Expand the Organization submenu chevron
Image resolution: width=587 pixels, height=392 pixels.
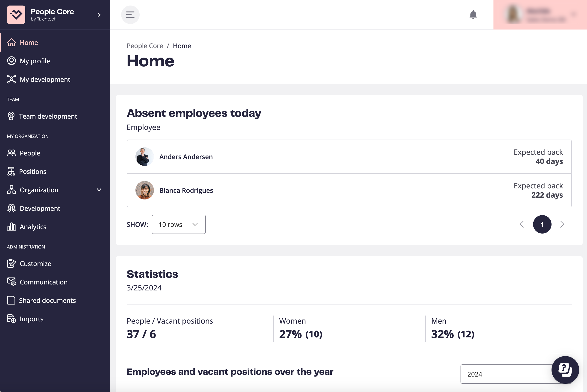pos(99,190)
